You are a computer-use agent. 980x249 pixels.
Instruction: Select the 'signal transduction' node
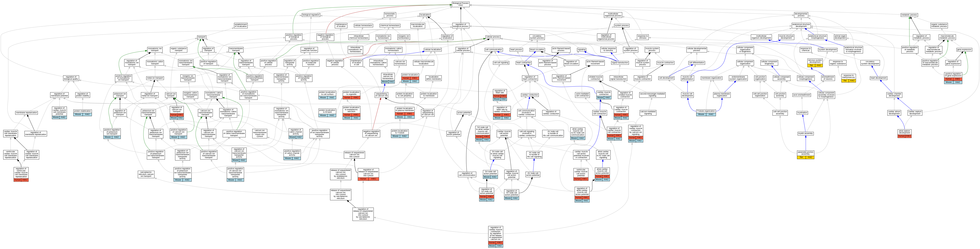(x=620, y=63)
